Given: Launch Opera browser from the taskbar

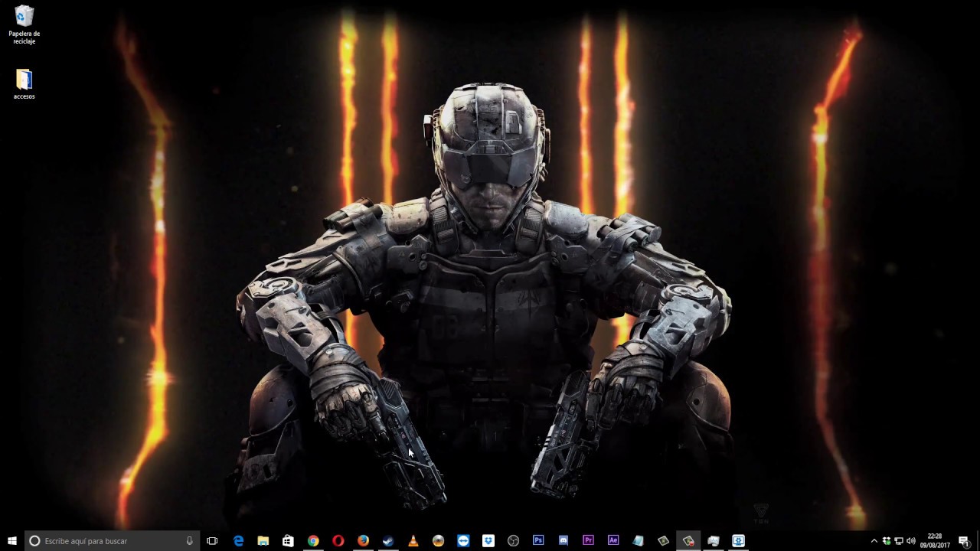Looking at the screenshot, I should (x=338, y=541).
